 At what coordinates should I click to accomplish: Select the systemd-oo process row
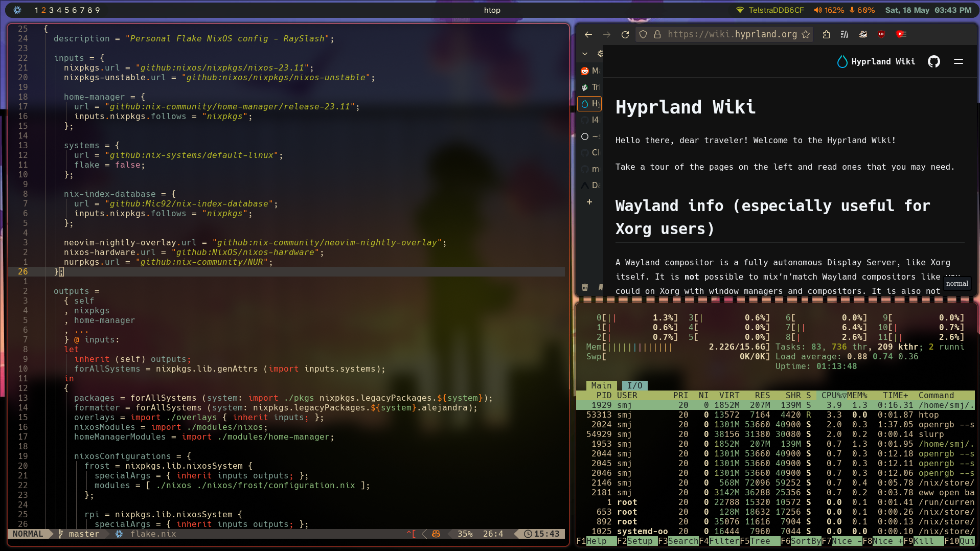click(x=776, y=531)
